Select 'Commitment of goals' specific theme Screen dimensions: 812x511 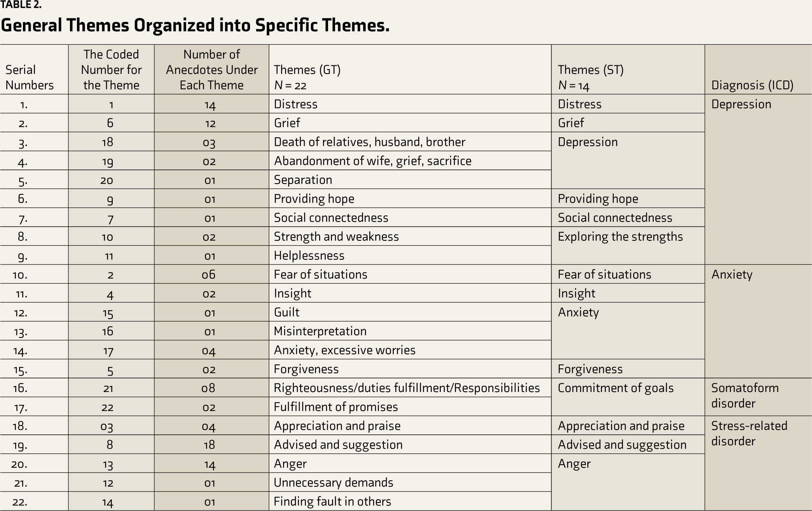615,388
